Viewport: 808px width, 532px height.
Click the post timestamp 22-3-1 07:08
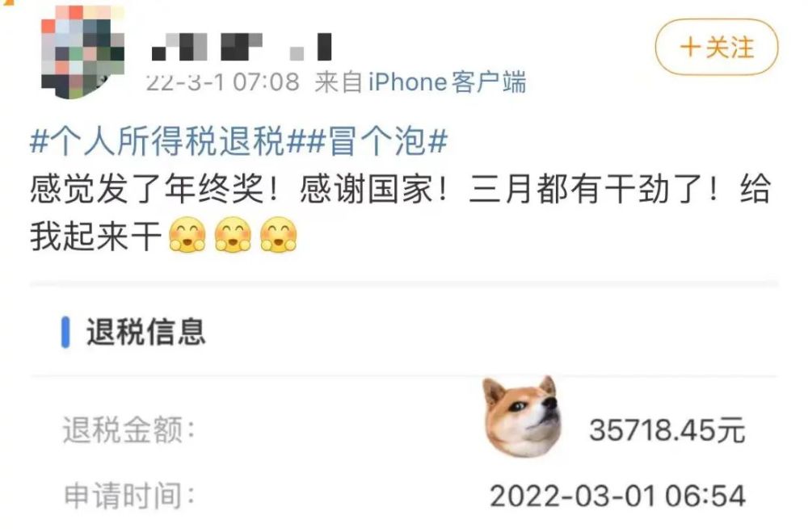pos(222,82)
